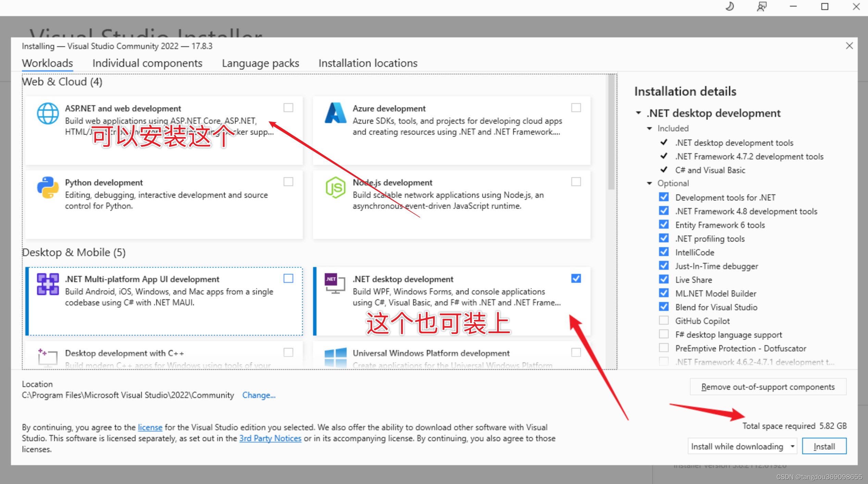
Task: Check F# desktop language support
Action: point(664,334)
